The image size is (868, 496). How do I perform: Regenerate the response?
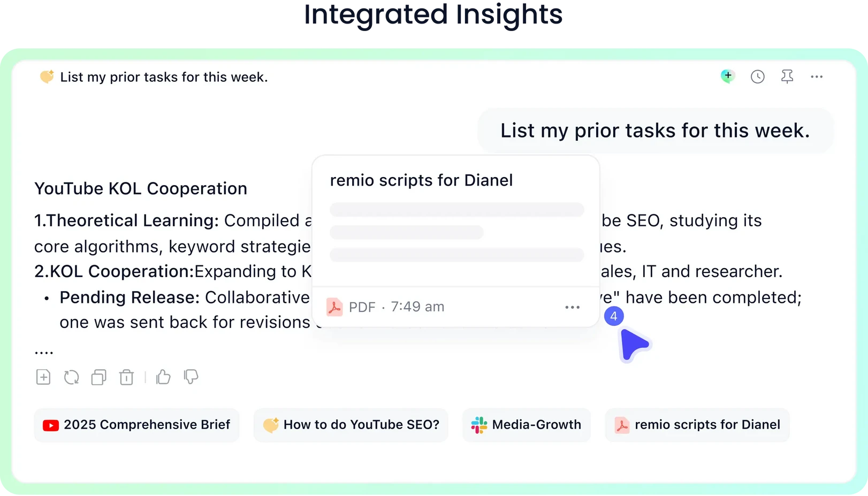(71, 377)
